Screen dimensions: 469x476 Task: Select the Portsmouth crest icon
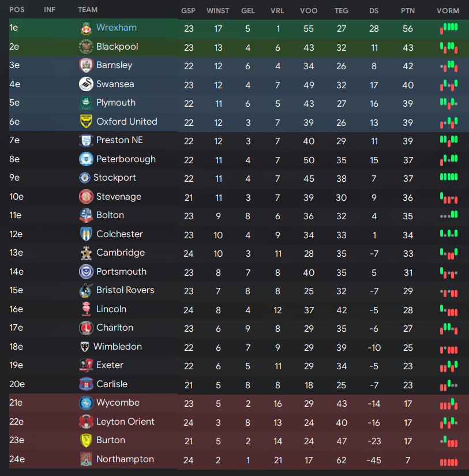point(86,272)
